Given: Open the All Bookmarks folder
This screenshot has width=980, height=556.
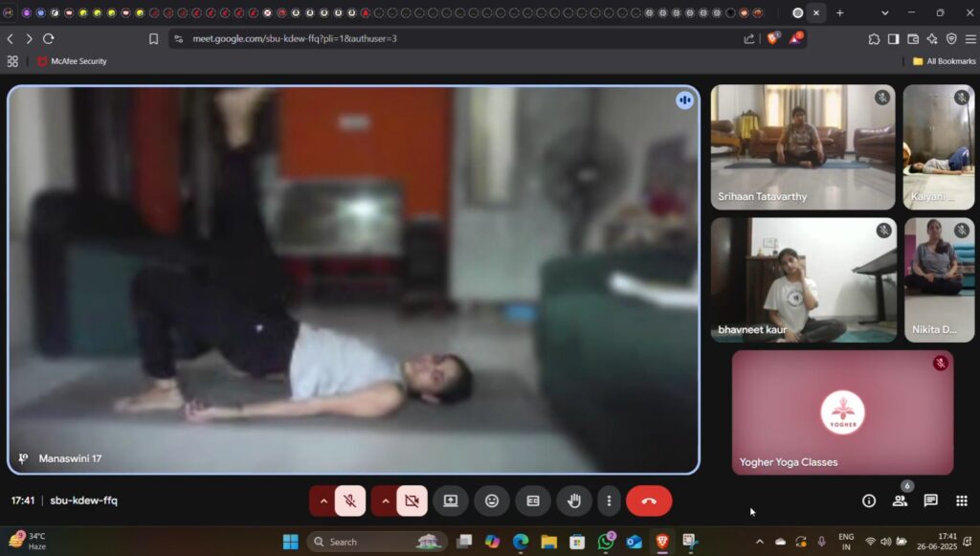Looking at the screenshot, I should [944, 61].
